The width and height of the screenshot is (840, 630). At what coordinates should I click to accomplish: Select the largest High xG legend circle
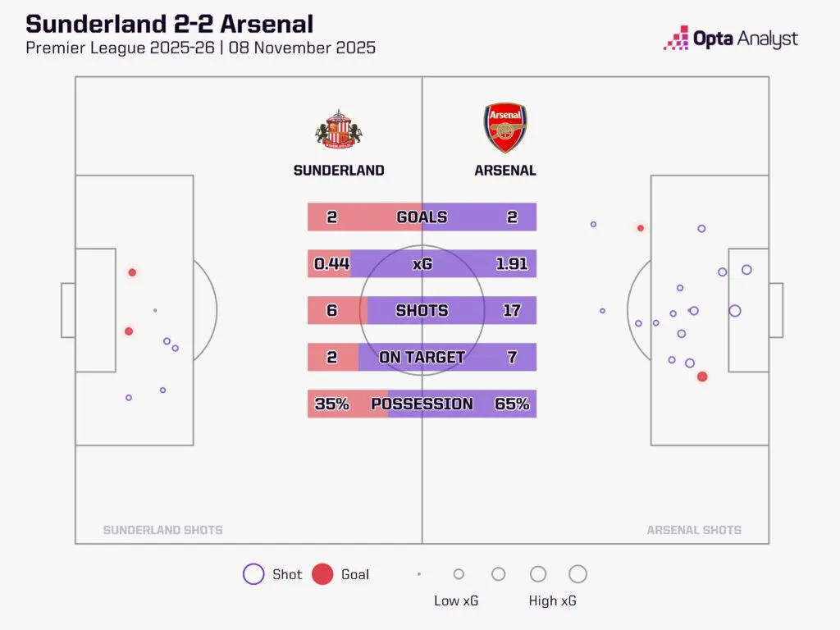point(577,574)
